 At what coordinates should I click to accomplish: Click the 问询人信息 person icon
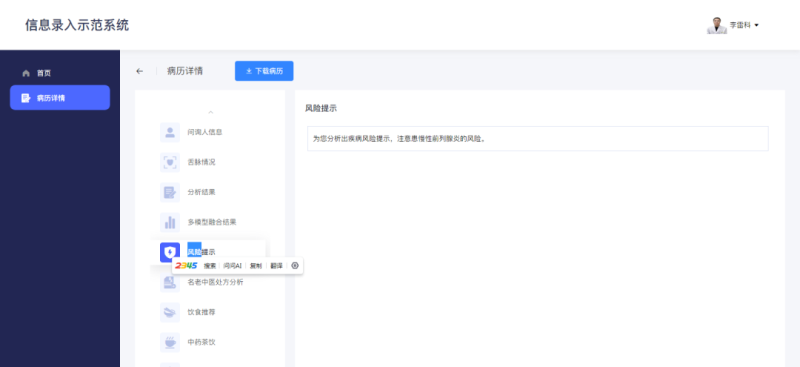[170, 132]
